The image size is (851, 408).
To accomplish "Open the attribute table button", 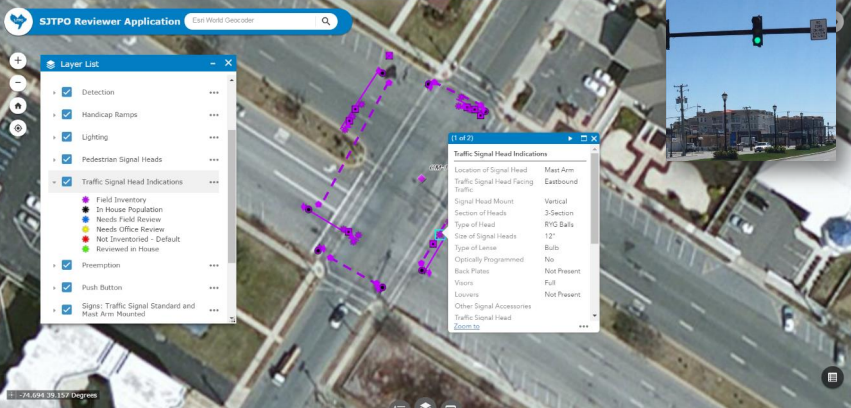I will [x=832, y=377].
